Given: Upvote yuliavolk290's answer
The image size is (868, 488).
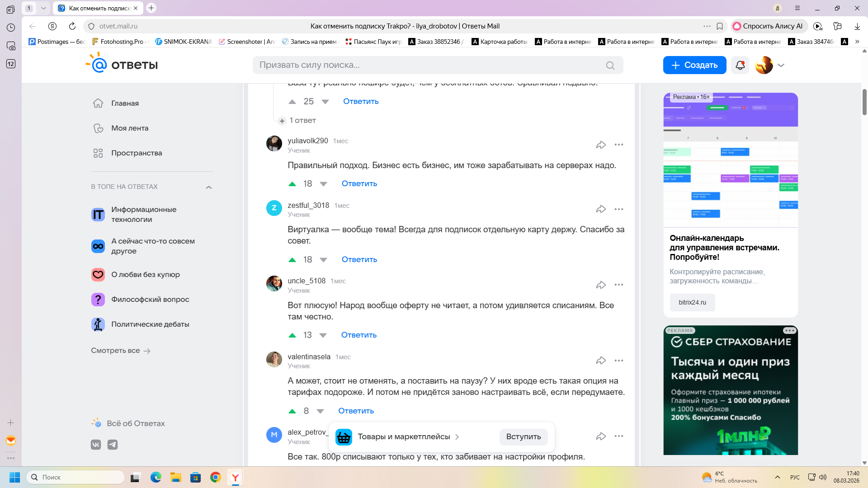Looking at the screenshot, I should [292, 184].
